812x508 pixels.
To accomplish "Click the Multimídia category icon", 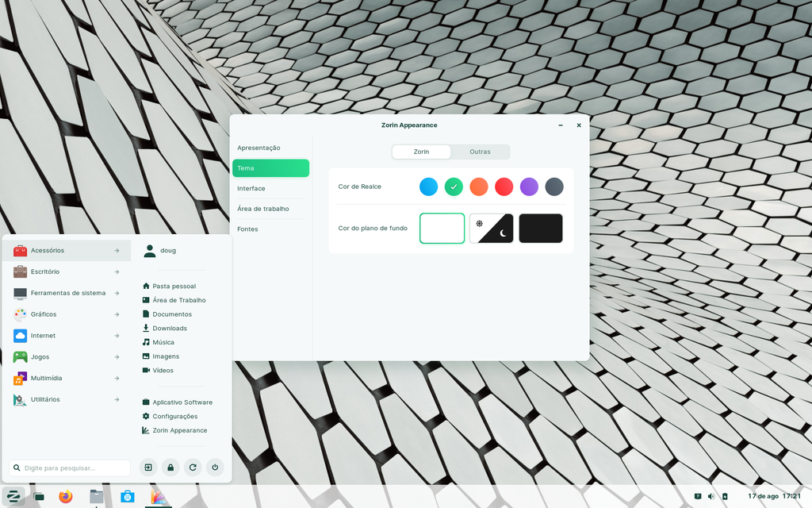I will point(20,379).
